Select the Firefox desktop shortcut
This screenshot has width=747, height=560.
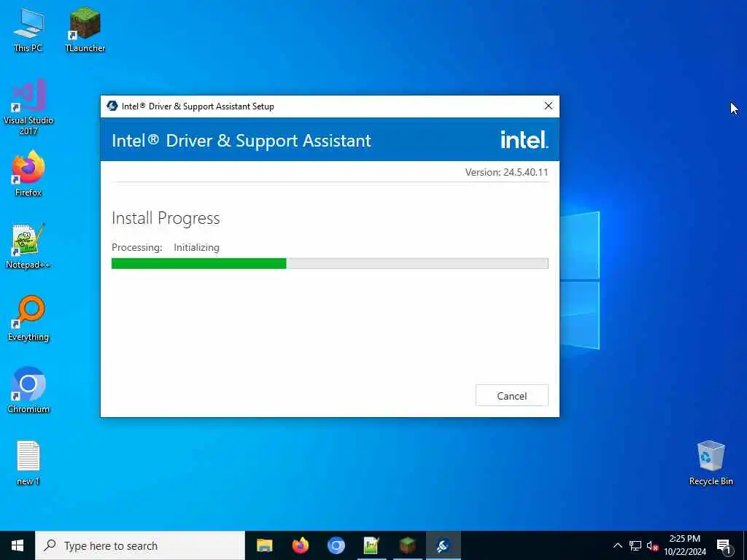coord(28,174)
